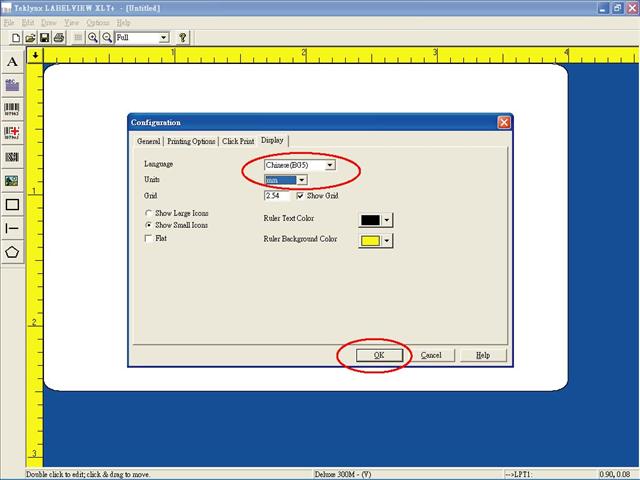This screenshot has height=480, width=640.
Task: Click the Cancel button in Configuration
Action: pyautogui.click(x=431, y=355)
